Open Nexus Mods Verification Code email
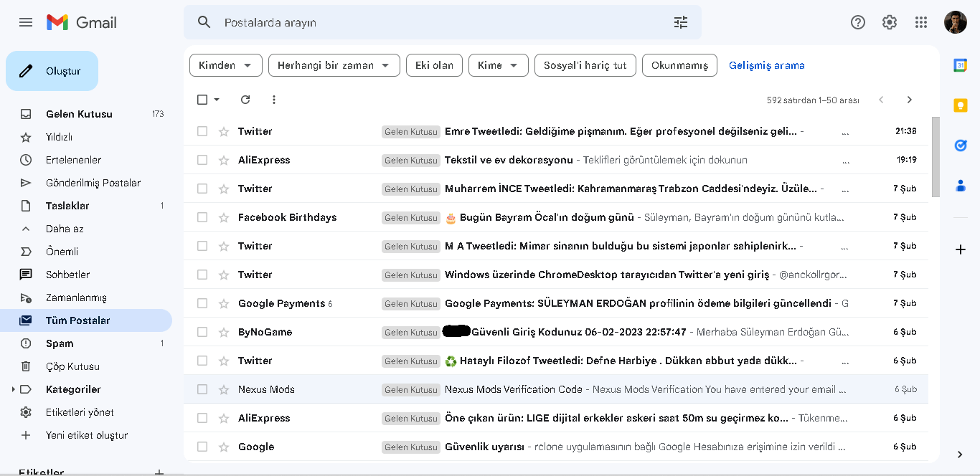The width and height of the screenshot is (980, 476). coord(556,389)
